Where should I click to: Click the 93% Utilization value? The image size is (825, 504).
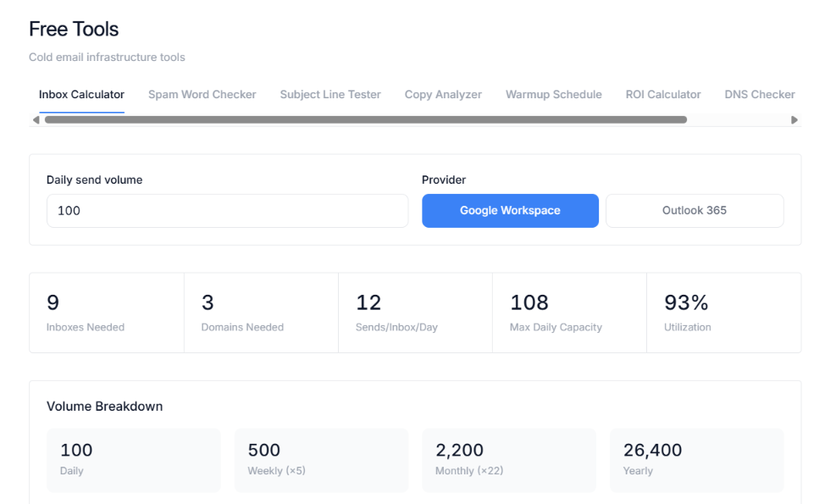tap(686, 302)
